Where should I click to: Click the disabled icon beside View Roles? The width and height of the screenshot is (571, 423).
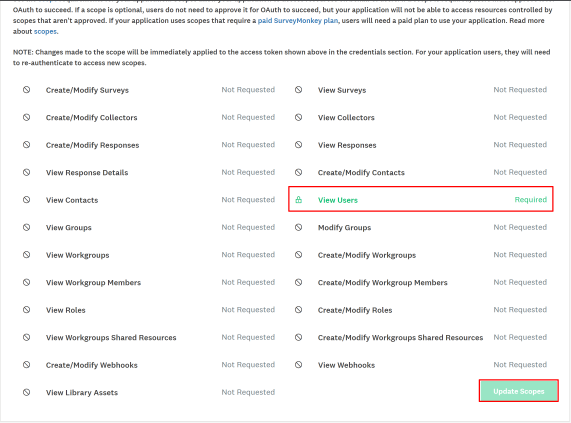pyautogui.click(x=27, y=310)
